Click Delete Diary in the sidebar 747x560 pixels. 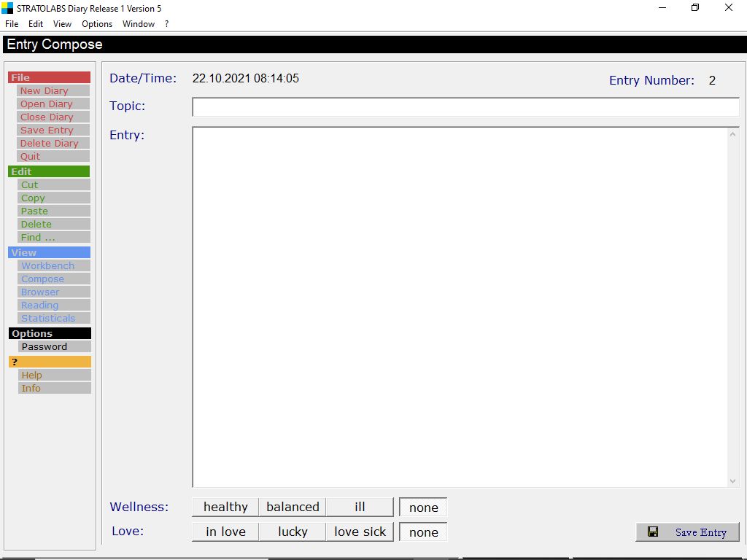[53, 143]
